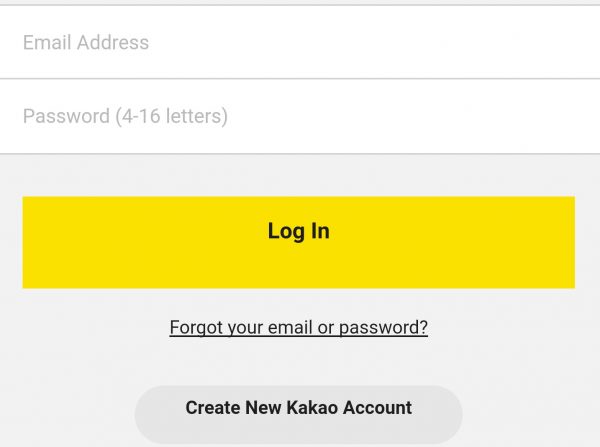Screen dimensions: 600x447
Task: Place cursor in the password box
Action: 300,116
